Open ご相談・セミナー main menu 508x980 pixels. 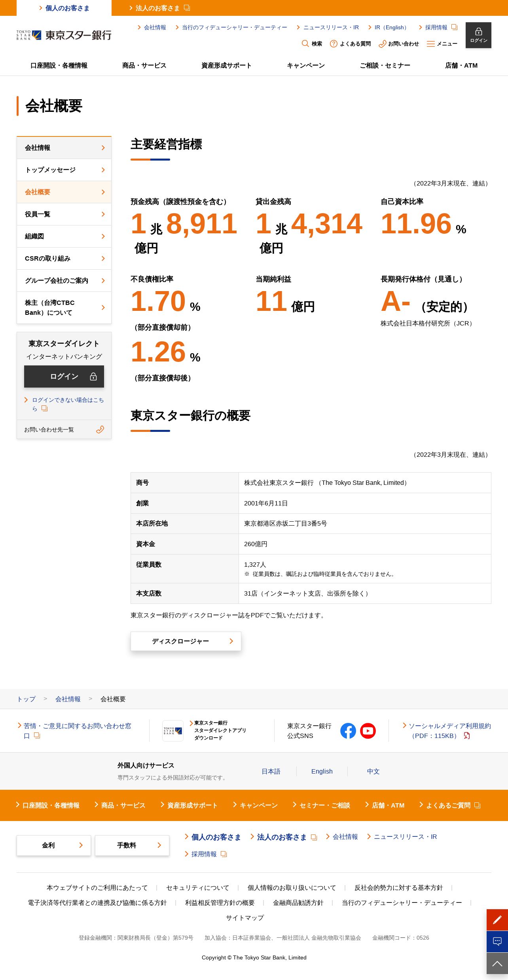(385, 66)
